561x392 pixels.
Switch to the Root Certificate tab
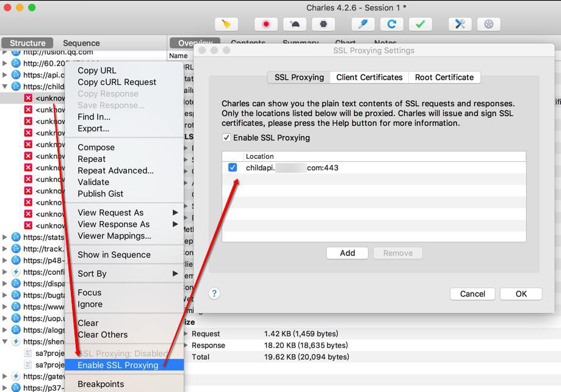pyautogui.click(x=444, y=78)
